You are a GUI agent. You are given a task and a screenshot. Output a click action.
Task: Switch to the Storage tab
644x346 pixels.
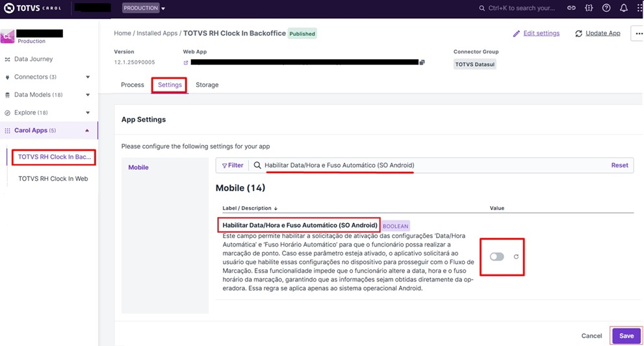(x=207, y=85)
